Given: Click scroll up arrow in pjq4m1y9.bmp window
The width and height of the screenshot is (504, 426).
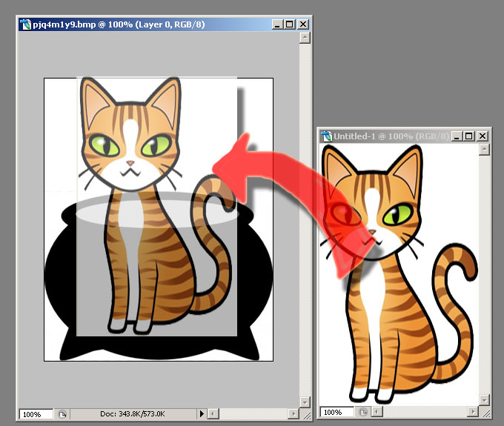Looking at the screenshot, I should click(305, 38).
